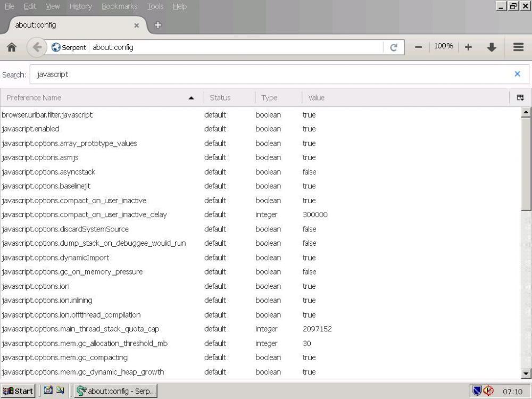Open the Tools menu
Image resolution: width=532 pixels, height=399 pixels.
(x=155, y=6)
